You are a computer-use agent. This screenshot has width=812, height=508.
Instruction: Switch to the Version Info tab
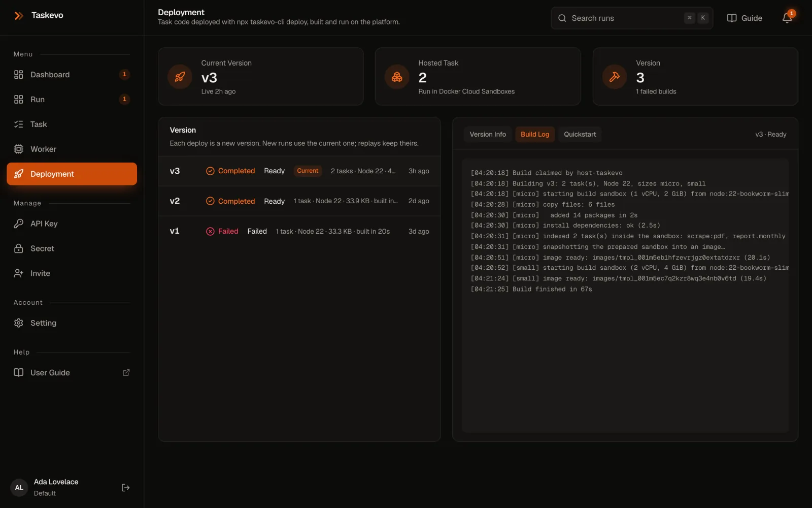[488, 134]
